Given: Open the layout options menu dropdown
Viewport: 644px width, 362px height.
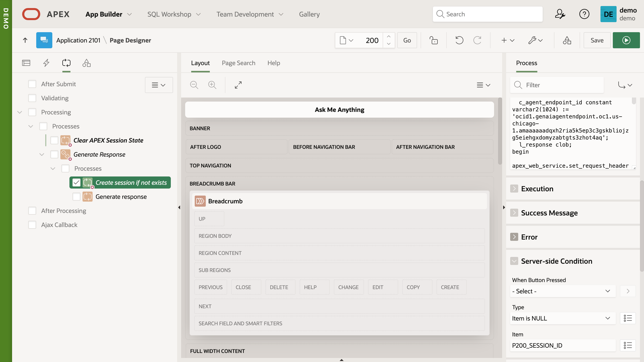Looking at the screenshot, I should click(x=484, y=85).
